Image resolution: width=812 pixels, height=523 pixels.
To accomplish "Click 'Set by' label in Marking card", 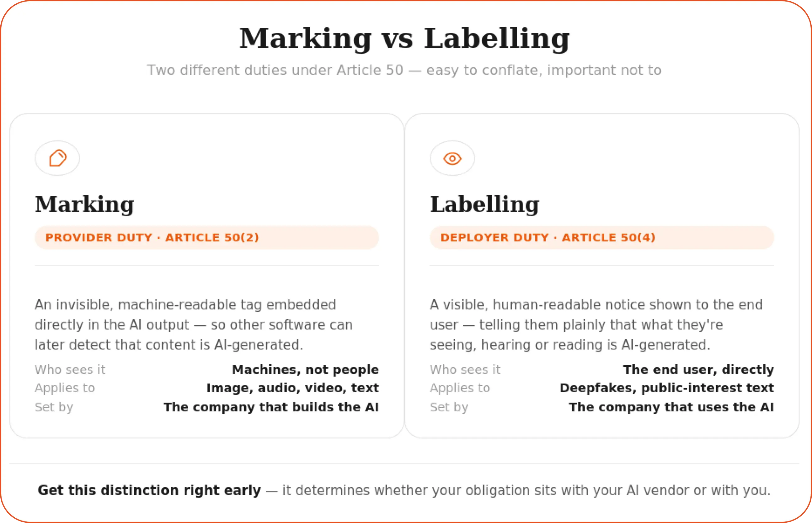I will point(54,407).
